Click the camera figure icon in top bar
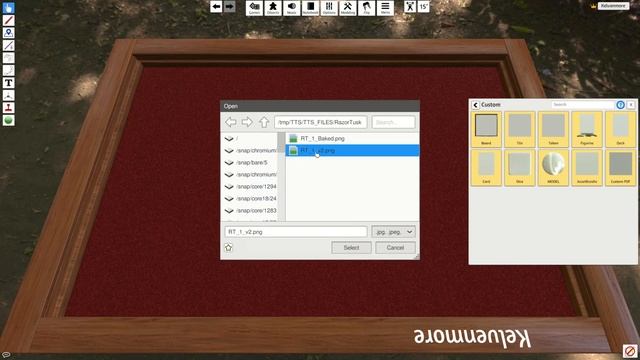The height and width of the screenshot is (360, 640). coord(410,7)
